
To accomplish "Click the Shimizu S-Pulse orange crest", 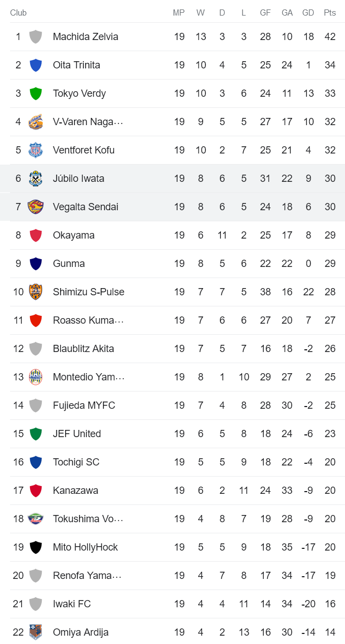I will [36, 291].
